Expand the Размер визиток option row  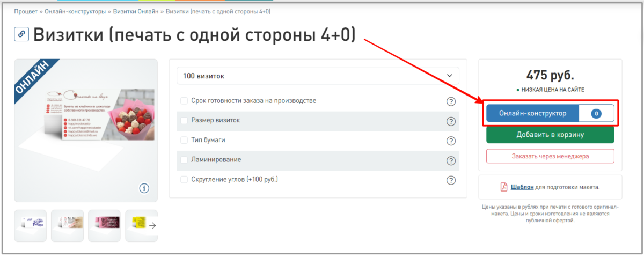click(216, 120)
